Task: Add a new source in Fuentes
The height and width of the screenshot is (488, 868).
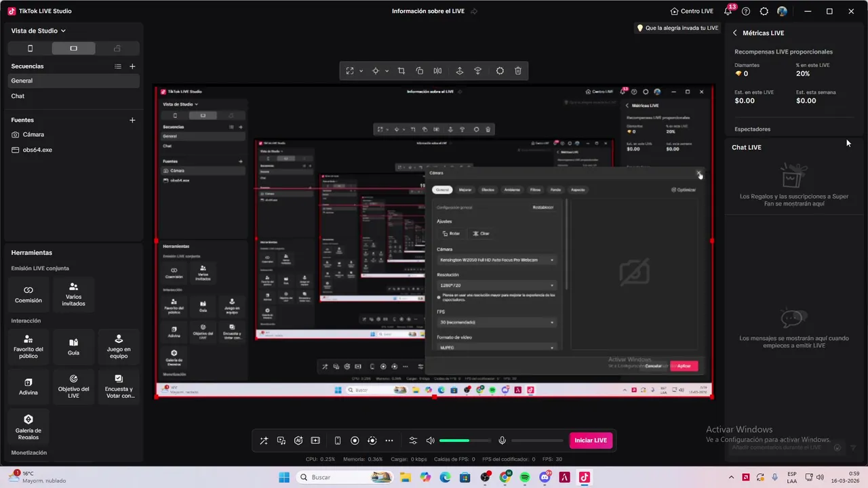Action: point(132,120)
